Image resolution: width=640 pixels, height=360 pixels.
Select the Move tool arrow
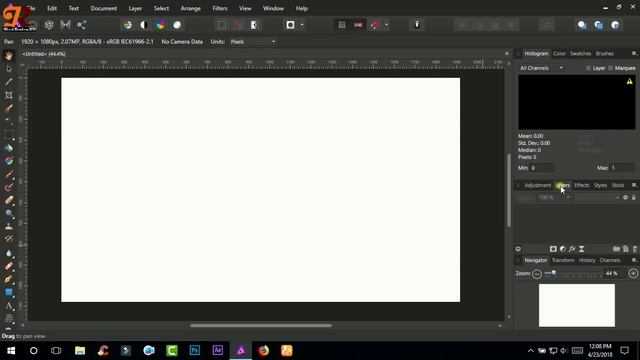click(9, 69)
